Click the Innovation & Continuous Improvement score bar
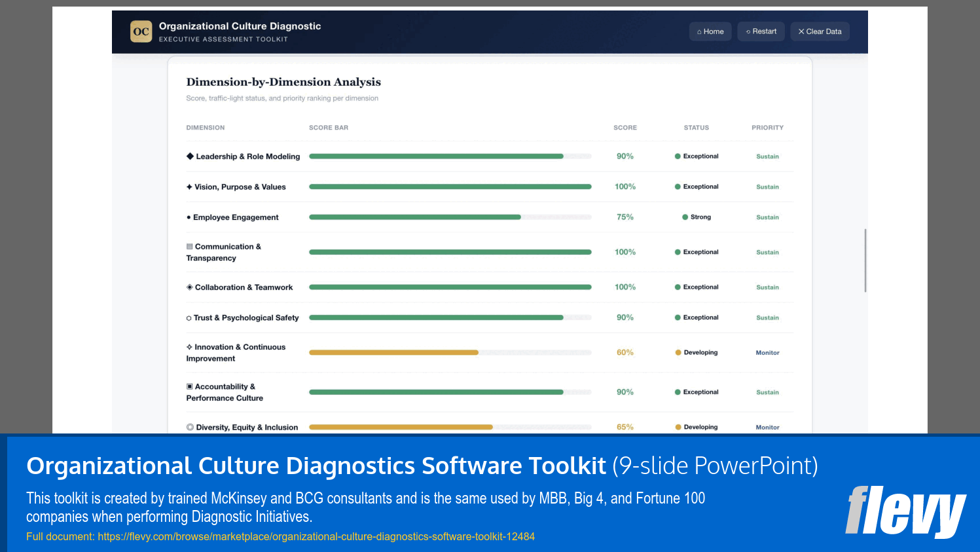The height and width of the screenshot is (552, 980). [450, 352]
